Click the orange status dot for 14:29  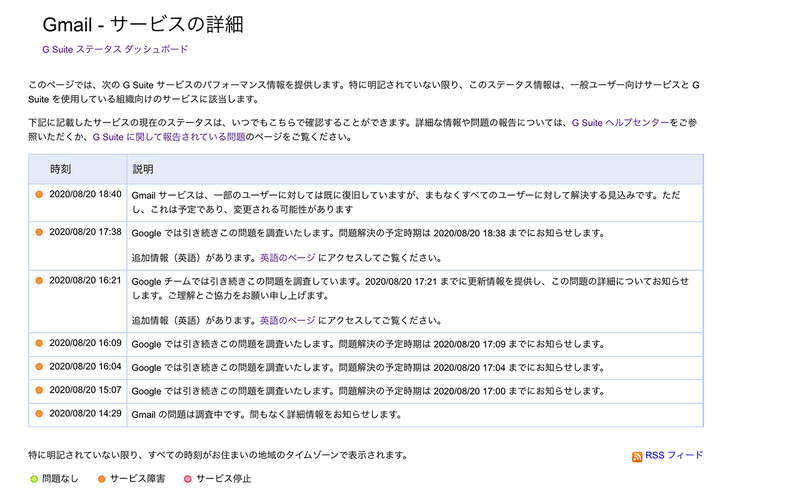pos(39,414)
